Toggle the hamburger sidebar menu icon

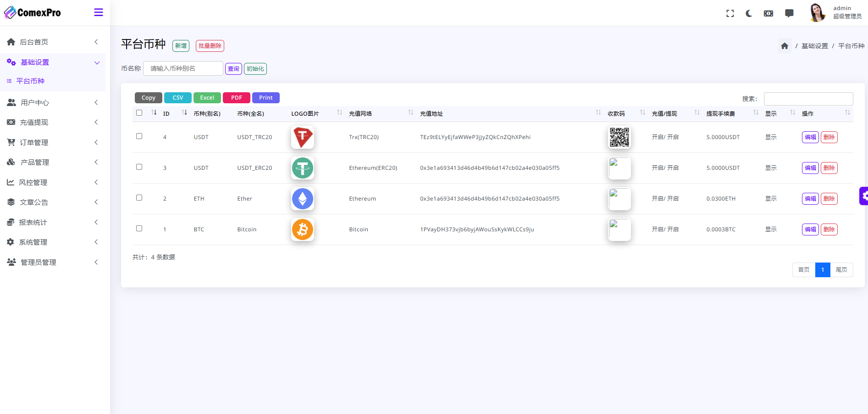[x=98, y=12]
